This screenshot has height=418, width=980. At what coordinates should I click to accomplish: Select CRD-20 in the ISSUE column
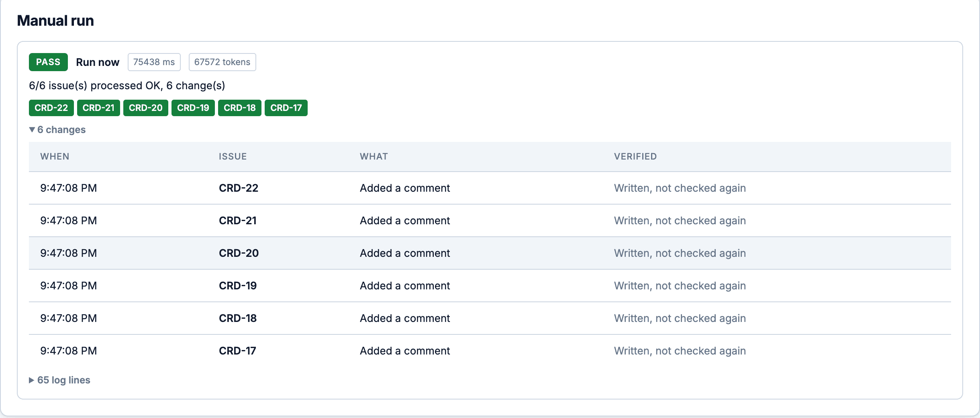tap(239, 253)
